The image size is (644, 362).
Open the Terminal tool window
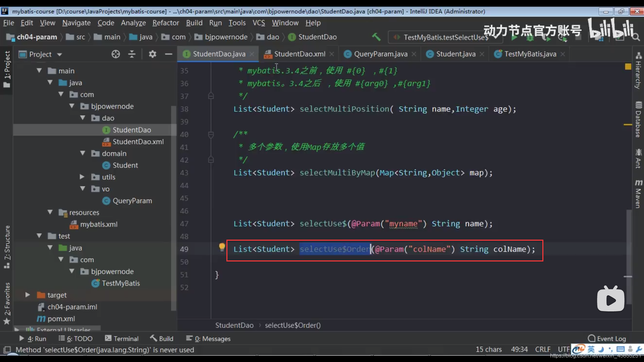click(121, 339)
